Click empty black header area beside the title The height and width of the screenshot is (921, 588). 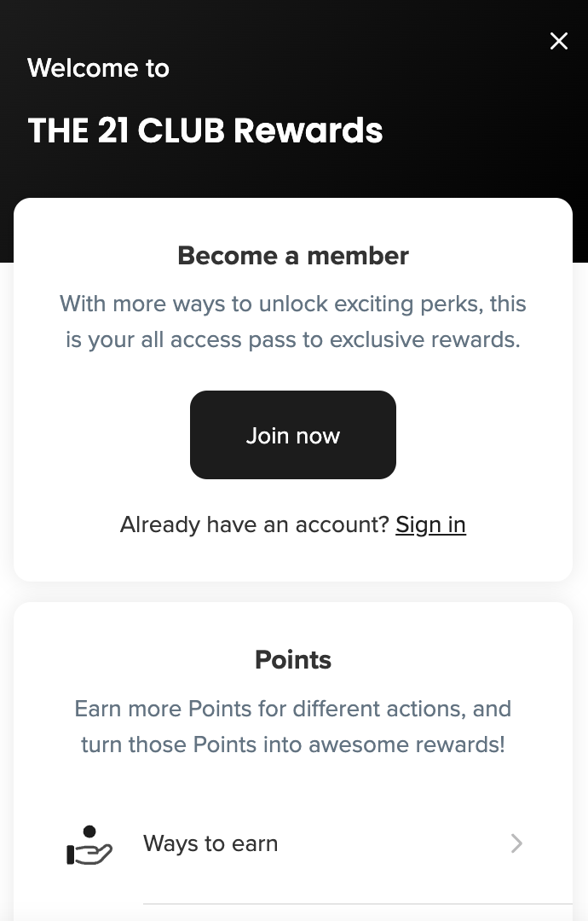477,128
